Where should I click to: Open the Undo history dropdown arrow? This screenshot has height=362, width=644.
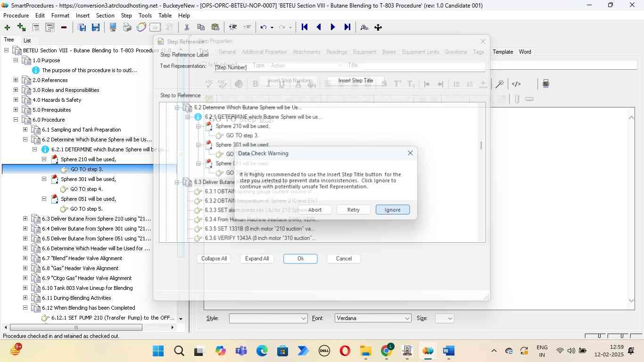272,27
